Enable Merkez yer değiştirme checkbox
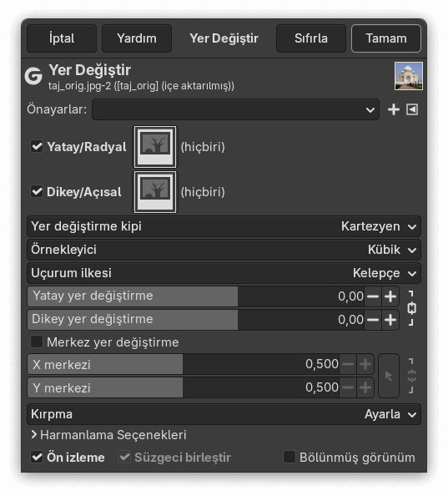This screenshot has height=496, width=448. pyautogui.click(x=37, y=342)
